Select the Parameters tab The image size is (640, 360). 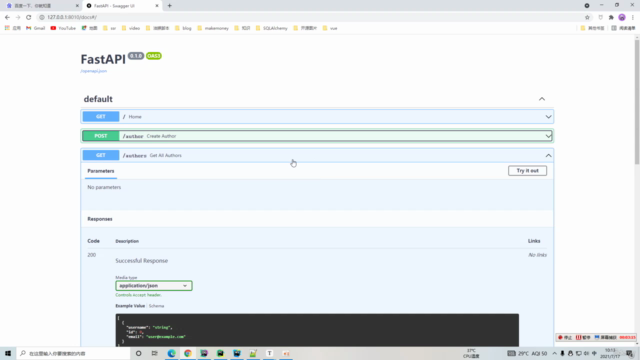click(x=101, y=171)
